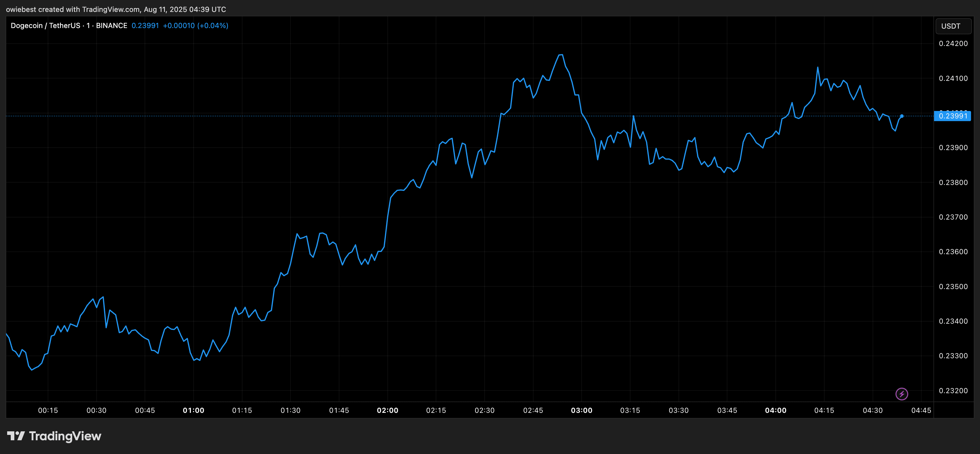Screen dimensions: 980x454
Task: Click the purple lightning bolt icon
Action: pyautogui.click(x=902, y=394)
